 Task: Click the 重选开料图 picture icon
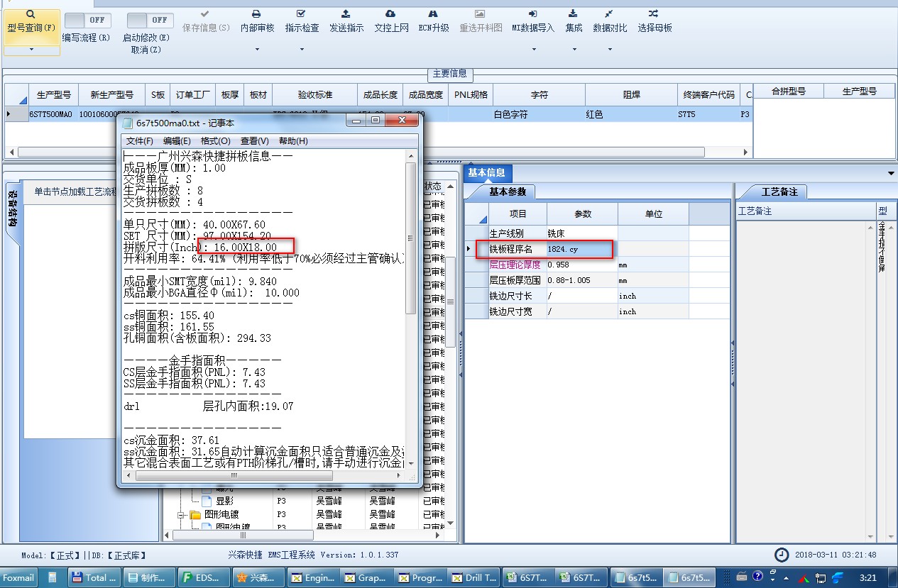pyautogui.click(x=481, y=14)
